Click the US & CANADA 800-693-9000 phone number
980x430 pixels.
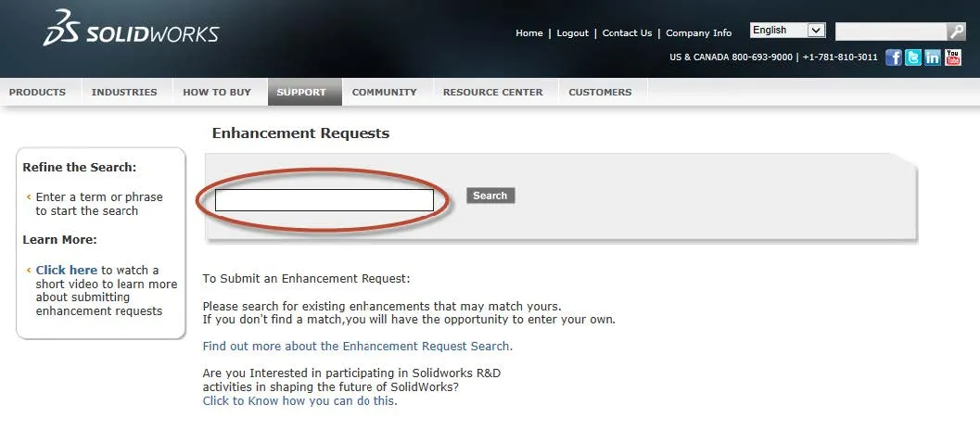tap(731, 57)
